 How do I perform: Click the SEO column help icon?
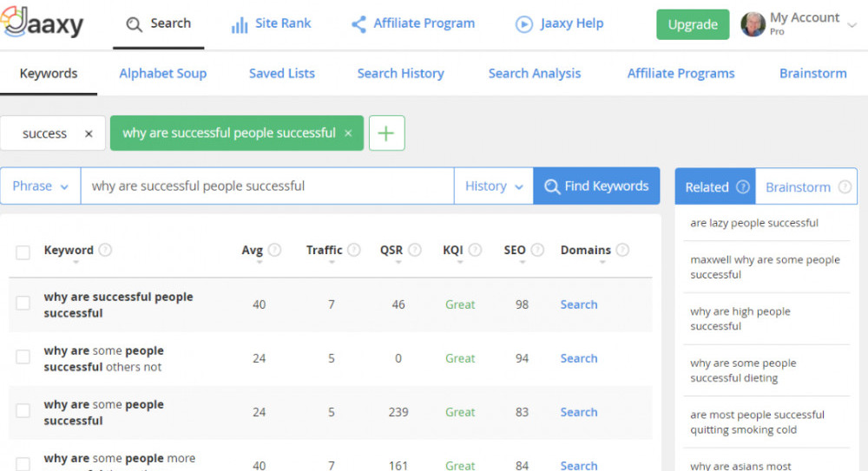tap(537, 250)
